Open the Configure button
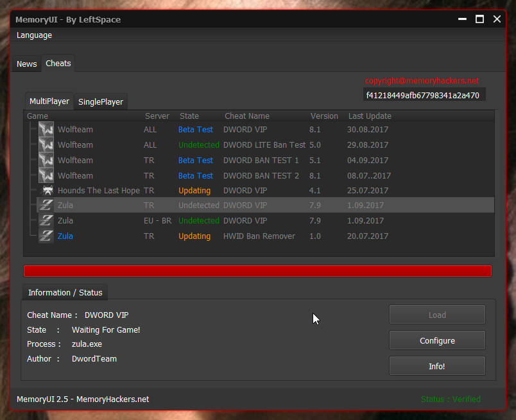This screenshot has width=516, height=420. pyautogui.click(x=437, y=340)
